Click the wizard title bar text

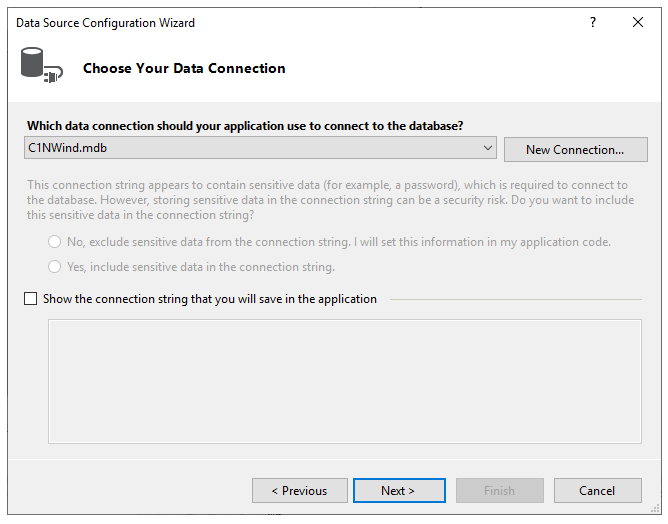106,22
